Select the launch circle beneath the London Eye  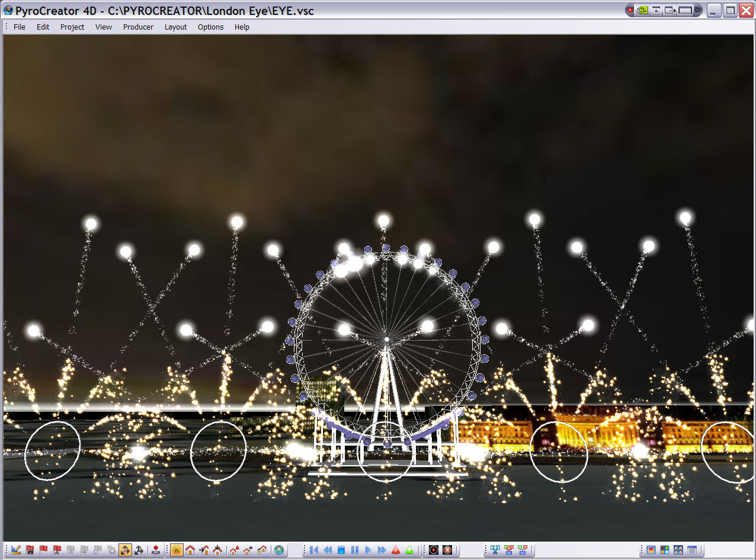point(387,451)
